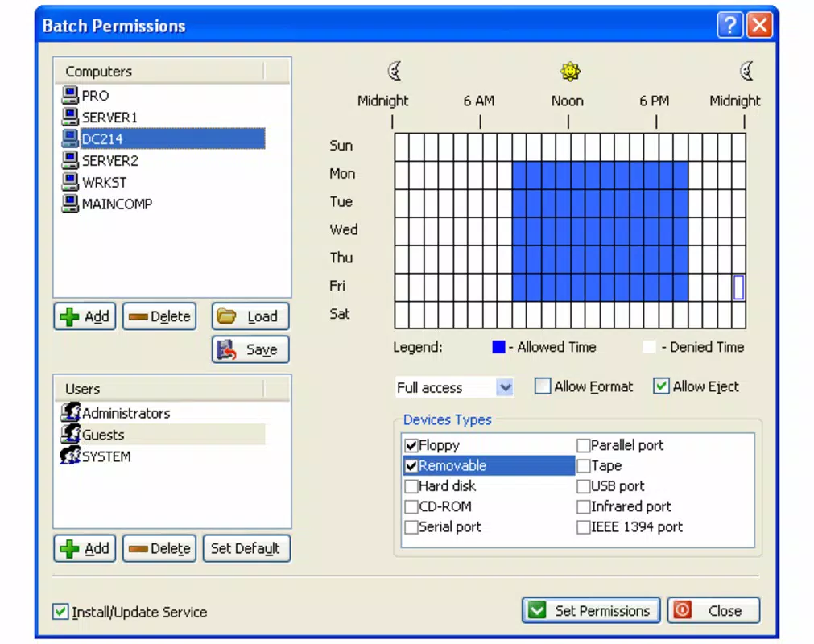Select WRKST in the Computers list

[104, 183]
